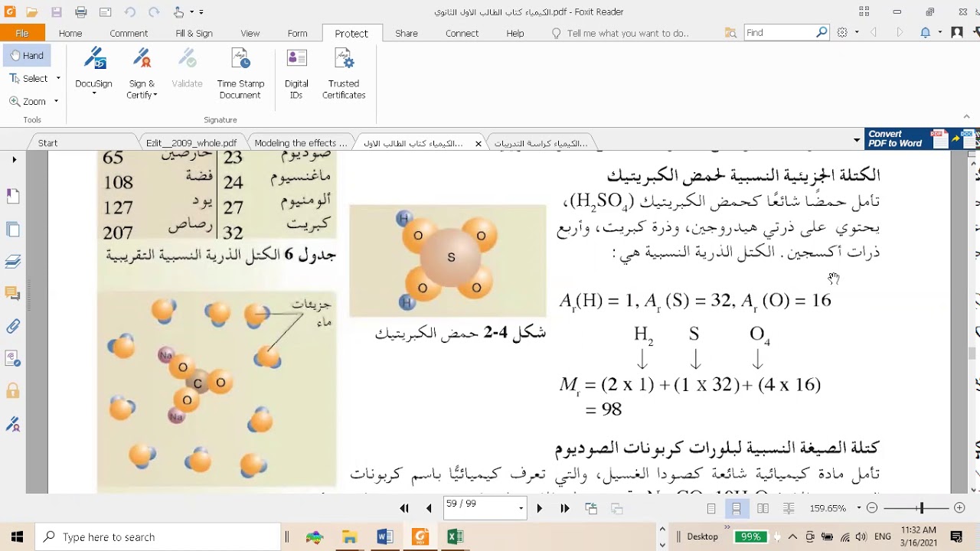The image size is (980, 551).
Task: Click the Save icon in the quick access toolbar
Action: pyautogui.click(x=56, y=11)
